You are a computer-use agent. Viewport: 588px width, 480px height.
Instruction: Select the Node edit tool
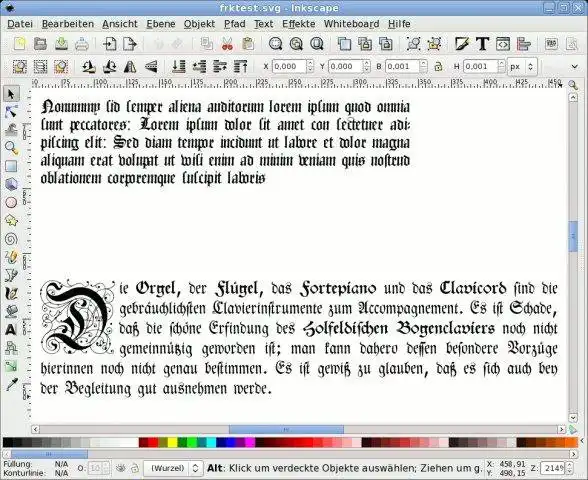click(11, 112)
